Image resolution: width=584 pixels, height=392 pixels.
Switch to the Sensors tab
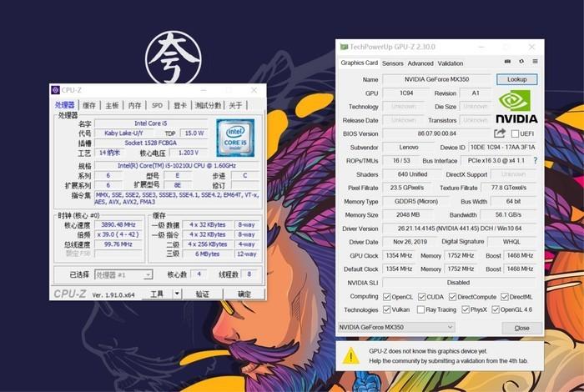[393, 63]
